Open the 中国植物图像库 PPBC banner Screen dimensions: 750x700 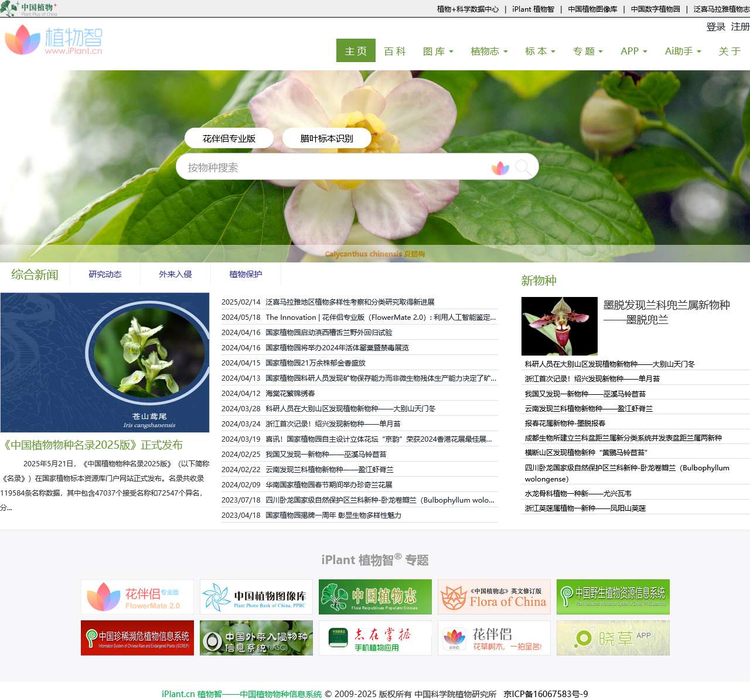(x=256, y=597)
